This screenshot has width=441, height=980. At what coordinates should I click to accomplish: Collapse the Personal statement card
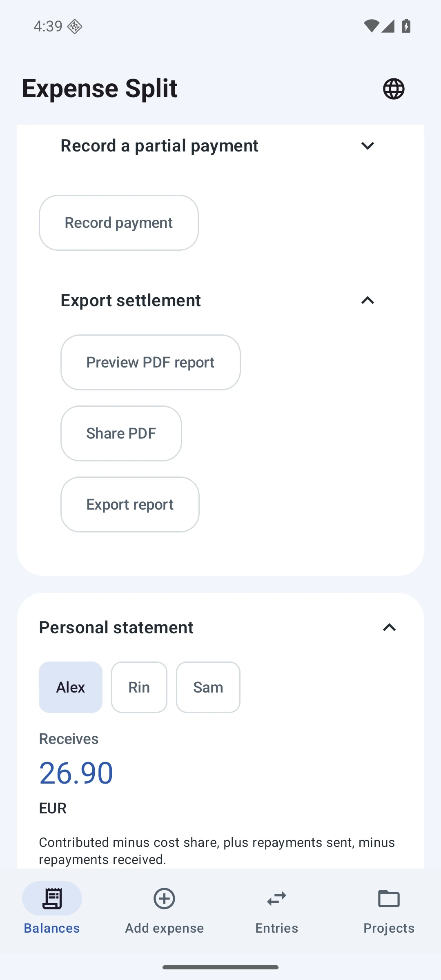point(389,628)
